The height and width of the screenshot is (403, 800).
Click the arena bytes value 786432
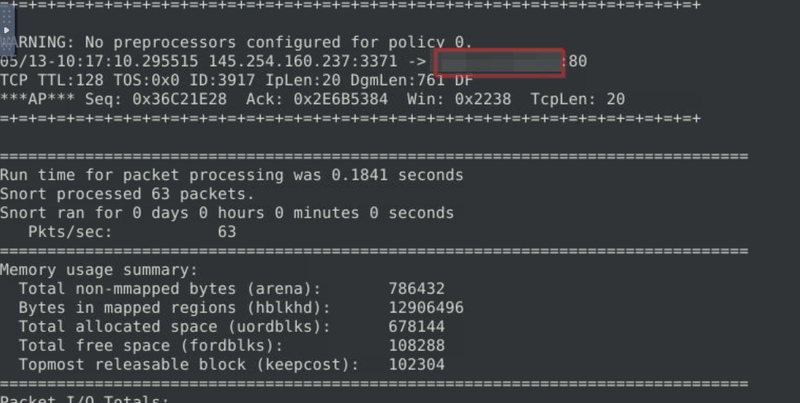click(417, 289)
